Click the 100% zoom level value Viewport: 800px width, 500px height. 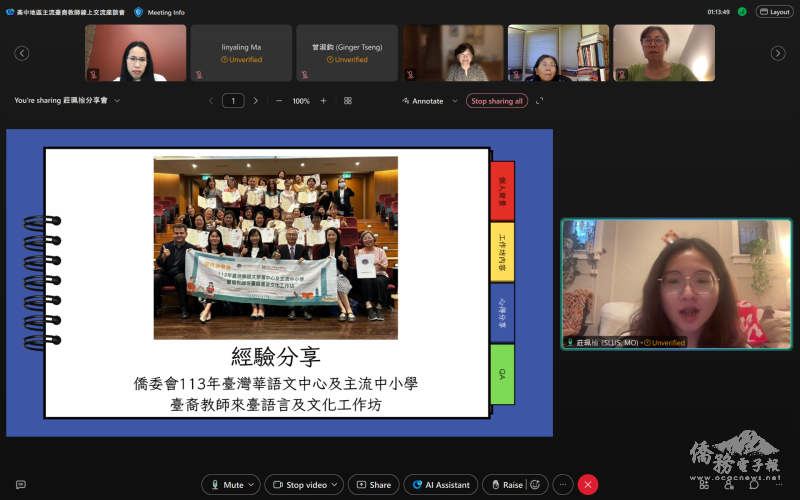[301, 101]
